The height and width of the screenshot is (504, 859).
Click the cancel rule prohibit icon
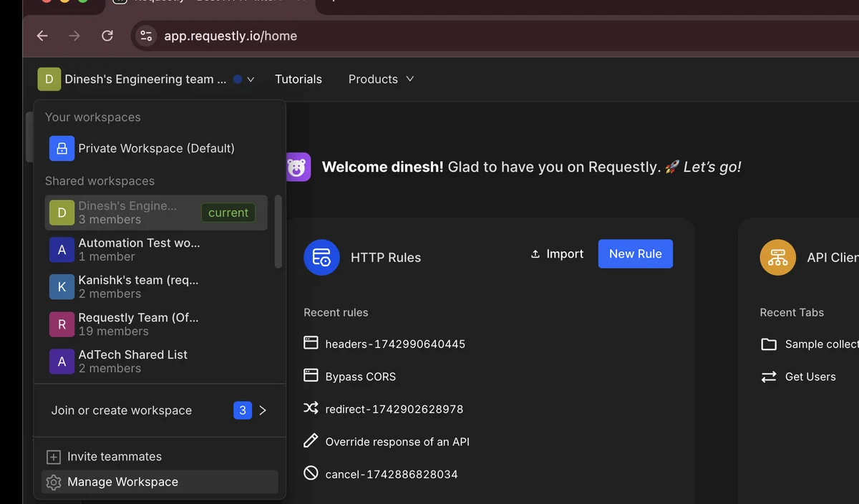[311, 472]
